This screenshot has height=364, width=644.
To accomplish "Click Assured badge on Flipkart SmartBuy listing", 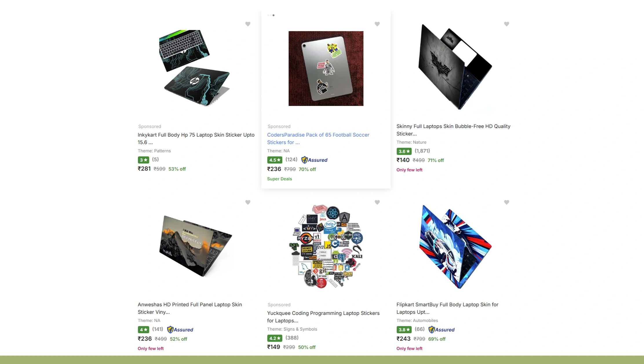I will 442,330.
